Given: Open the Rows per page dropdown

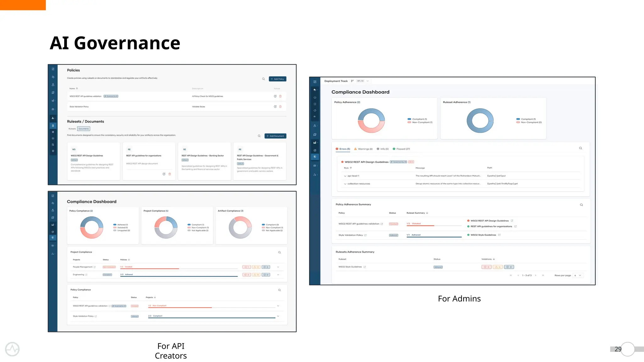Looking at the screenshot, I should click(x=578, y=275).
